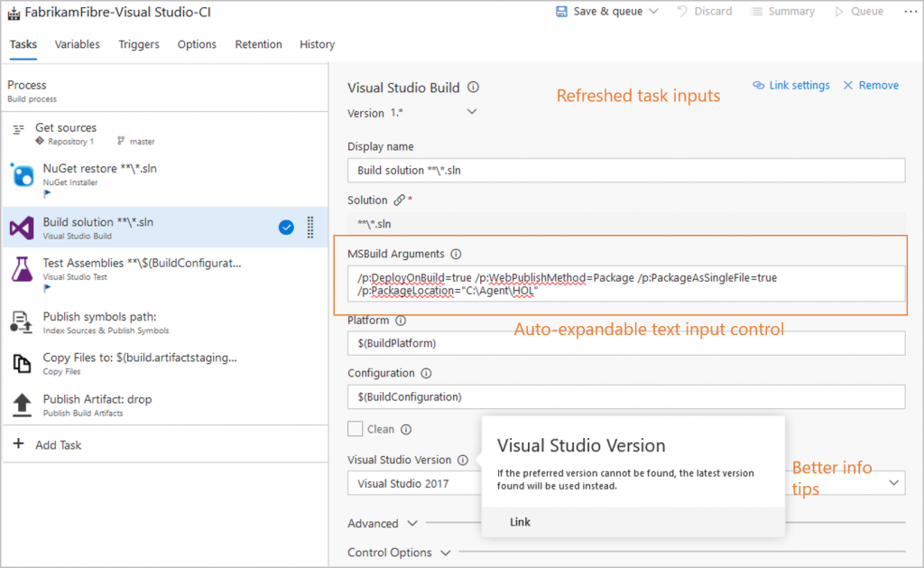Click the MSBuild Arguments text area
Screen dimensions: 924x568
click(626, 284)
